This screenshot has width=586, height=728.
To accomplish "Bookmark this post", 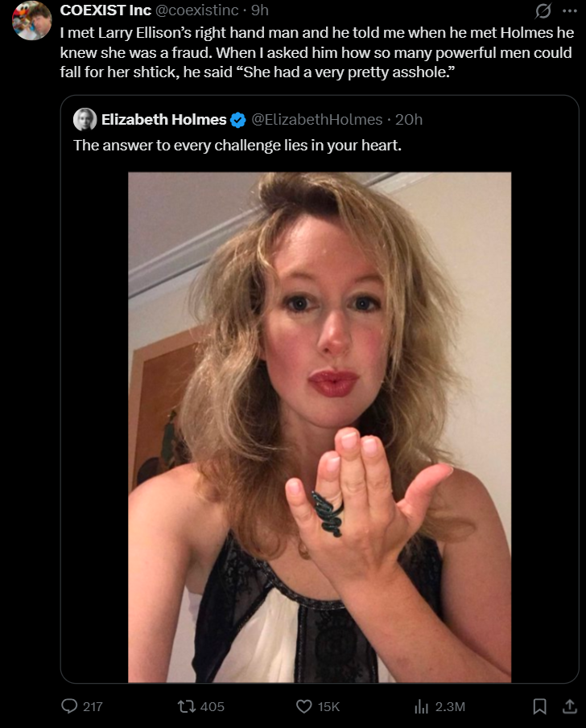I will pos(539,706).
